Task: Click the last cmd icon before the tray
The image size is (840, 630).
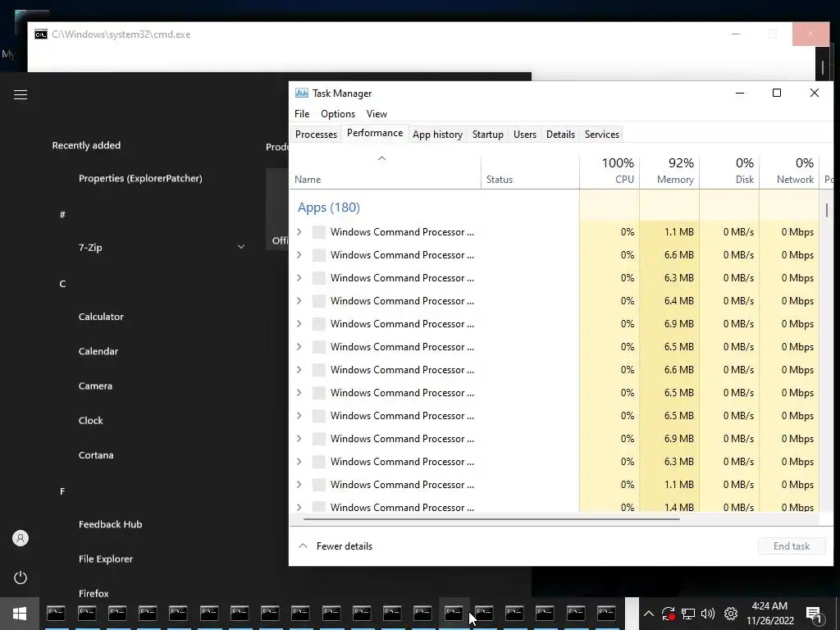Action: point(606,613)
